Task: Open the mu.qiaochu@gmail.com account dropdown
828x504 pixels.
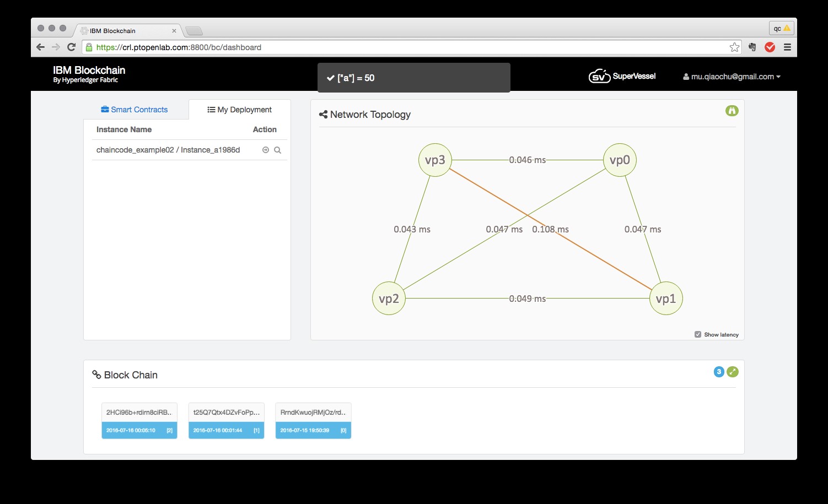Action: pyautogui.click(x=732, y=77)
